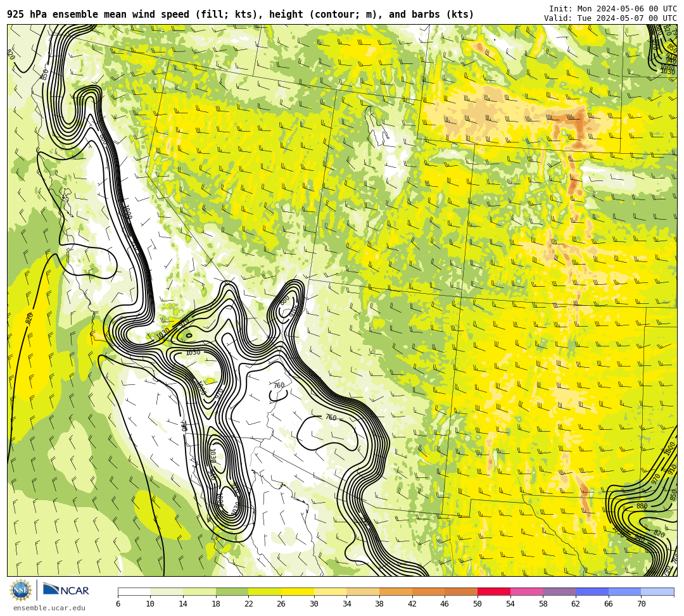684x616 pixels.
Task: Select the blue 62–66 kts colorbar segment
Action: click(592, 592)
